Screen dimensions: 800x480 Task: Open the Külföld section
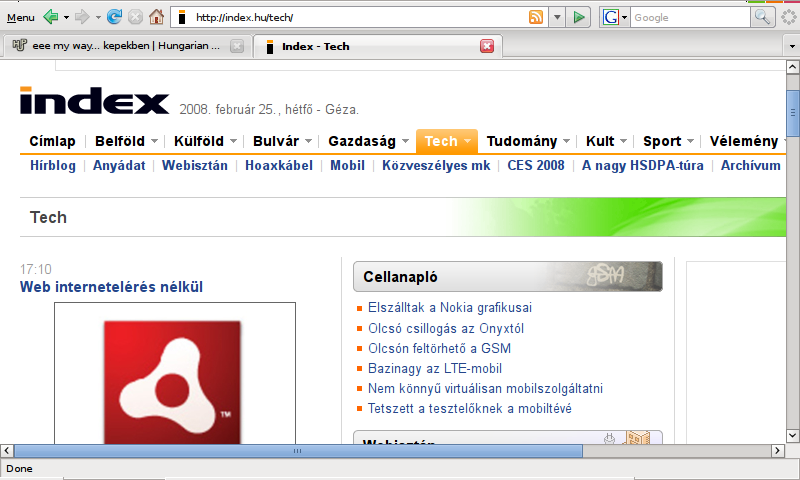[x=198, y=141]
